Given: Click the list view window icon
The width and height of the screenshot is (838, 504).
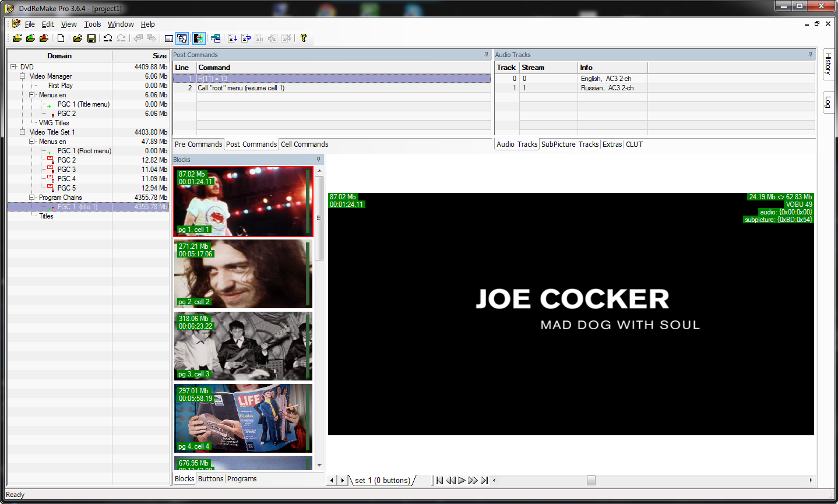Looking at the screenshot, I should 168,38.
